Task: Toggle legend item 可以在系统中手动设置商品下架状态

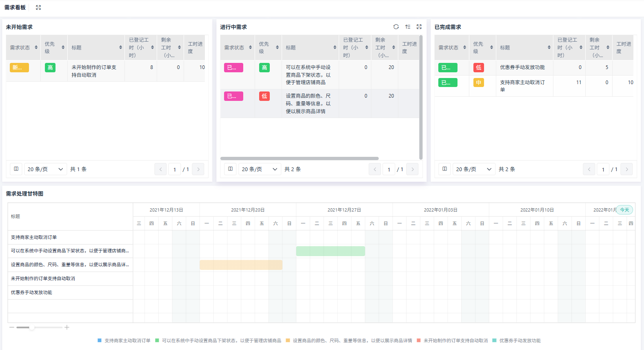Action: 218,341
